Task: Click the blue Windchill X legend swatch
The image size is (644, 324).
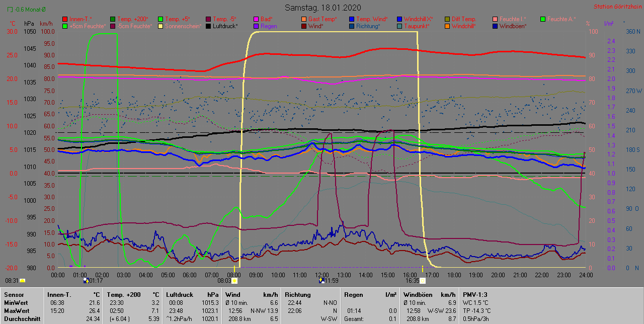Action: (x=399, y=19)
